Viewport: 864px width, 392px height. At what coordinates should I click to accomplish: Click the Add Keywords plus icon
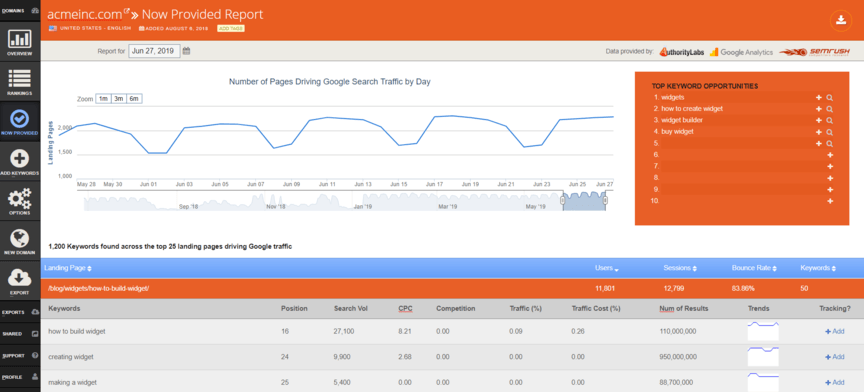20,159
